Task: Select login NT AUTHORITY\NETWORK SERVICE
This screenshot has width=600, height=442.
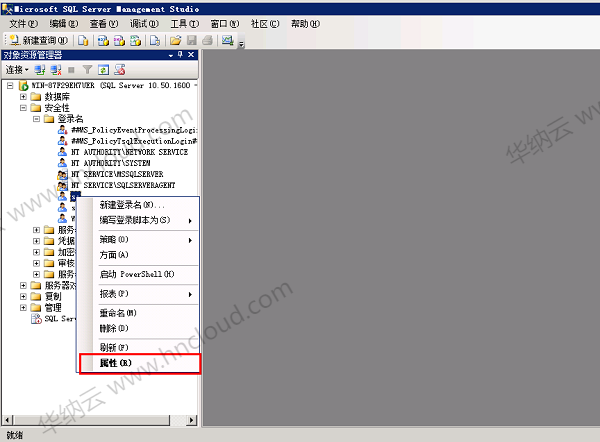Action: tap(129, 152)
